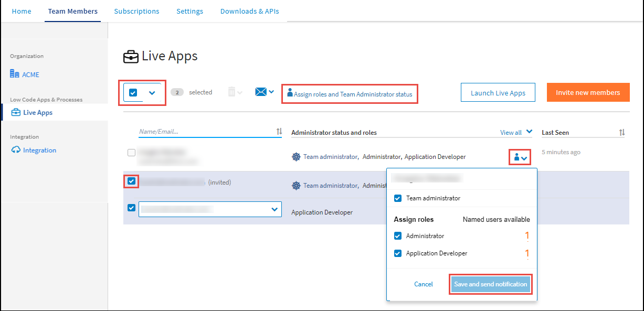Screen dimensions: 644x311
Task: Expand the View all roles dropdown
Action: (x=529, y=132)
